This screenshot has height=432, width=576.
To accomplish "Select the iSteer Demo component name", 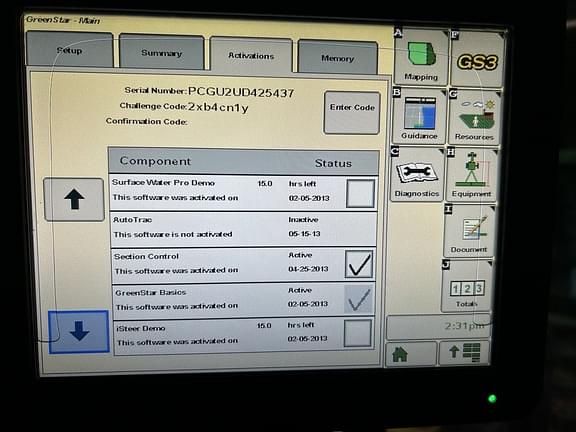I will tap(141, 328).
